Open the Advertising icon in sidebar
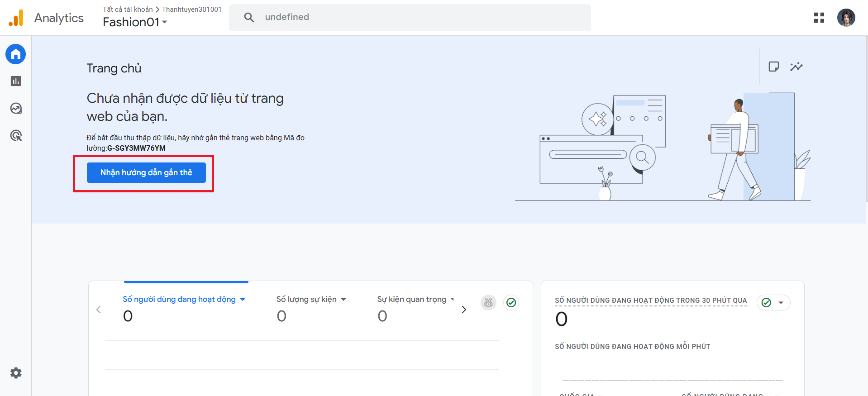Viewport: 868px width, 396px height. (x=16, y=135)
